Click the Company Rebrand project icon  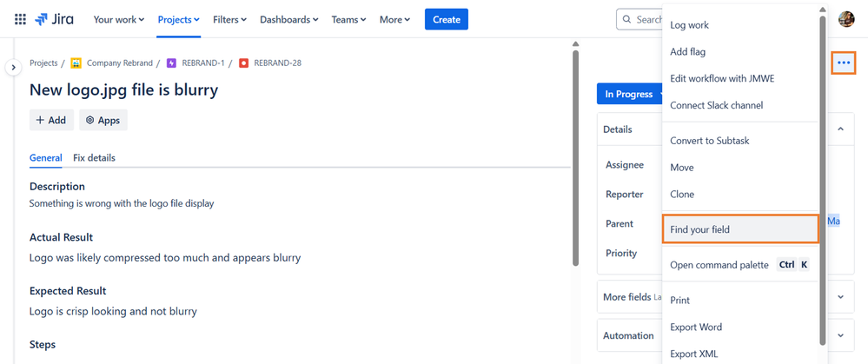coord(76,63)
